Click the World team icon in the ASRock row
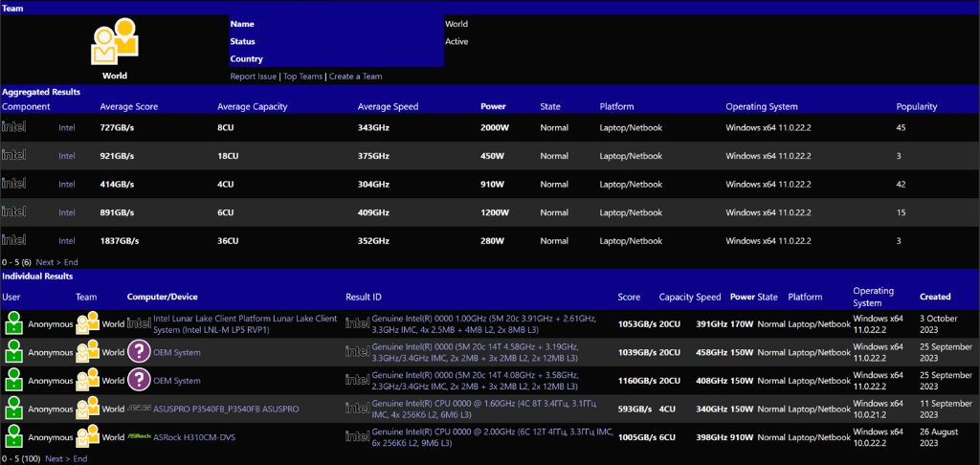Image resolution: width=980 pixels, height=465 pixels. (x=88, y=437)
